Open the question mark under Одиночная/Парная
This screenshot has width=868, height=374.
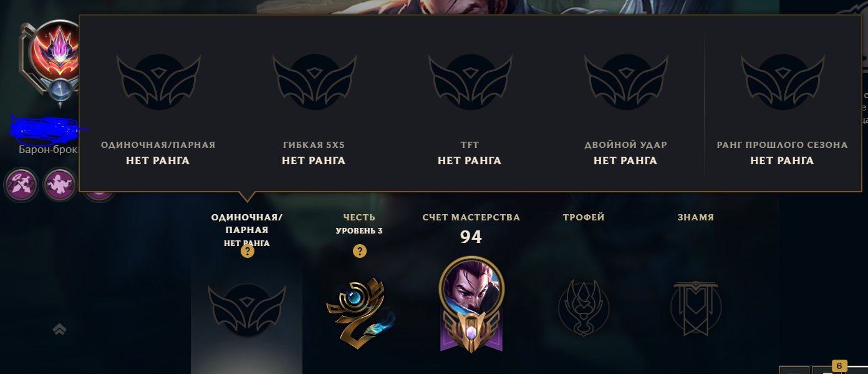coord(248,252)
